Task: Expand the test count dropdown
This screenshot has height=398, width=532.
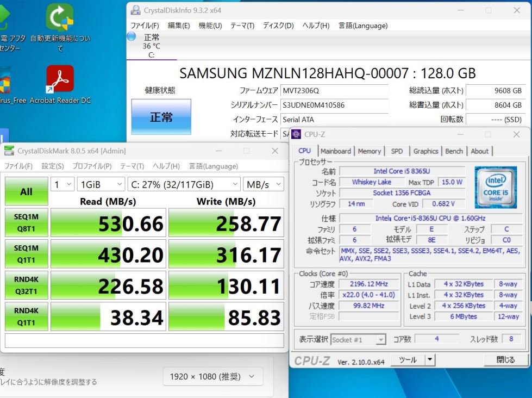Action: [x=62, y=184]
